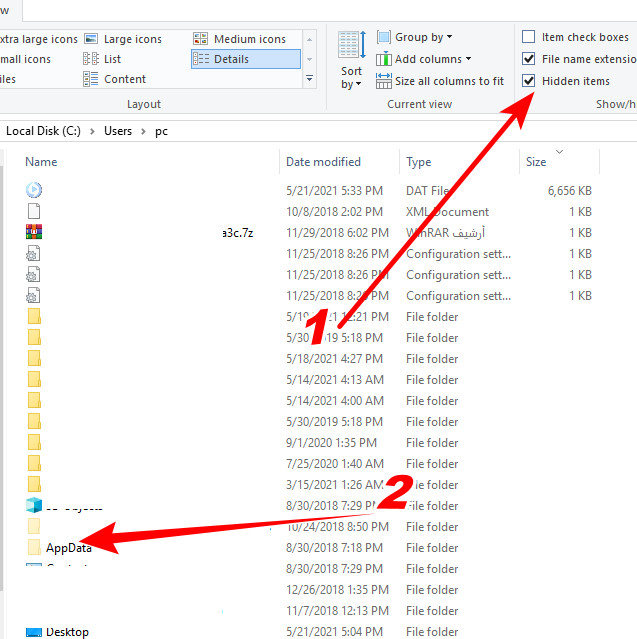Click the Desktop folder icon
Screen dimensions: 637x639
tap(34, 632)
